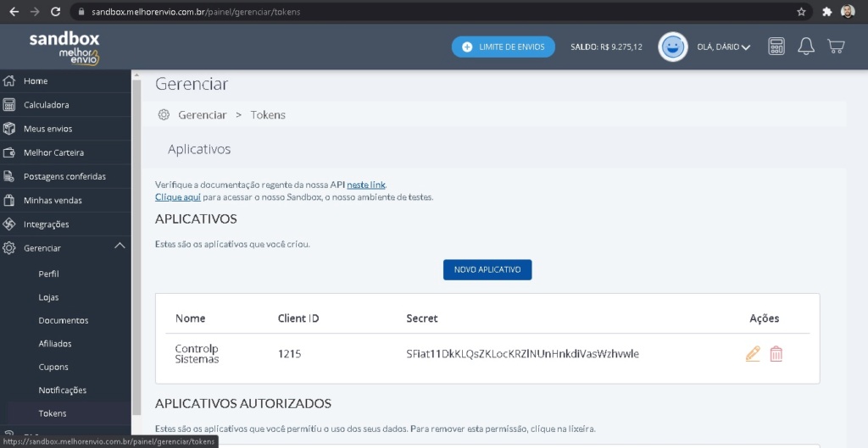Viewport: 868px width, 448px height.
Task: Click the Controlp Sistemas app name
Action: pos(197,354)
